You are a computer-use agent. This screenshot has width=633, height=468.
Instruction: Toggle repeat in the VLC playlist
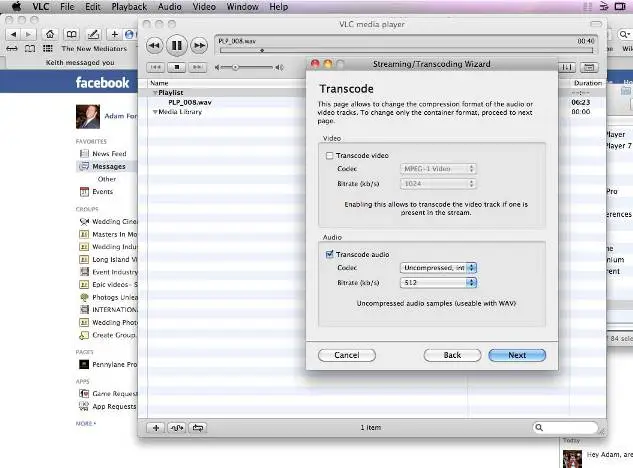tap(198, 428)
